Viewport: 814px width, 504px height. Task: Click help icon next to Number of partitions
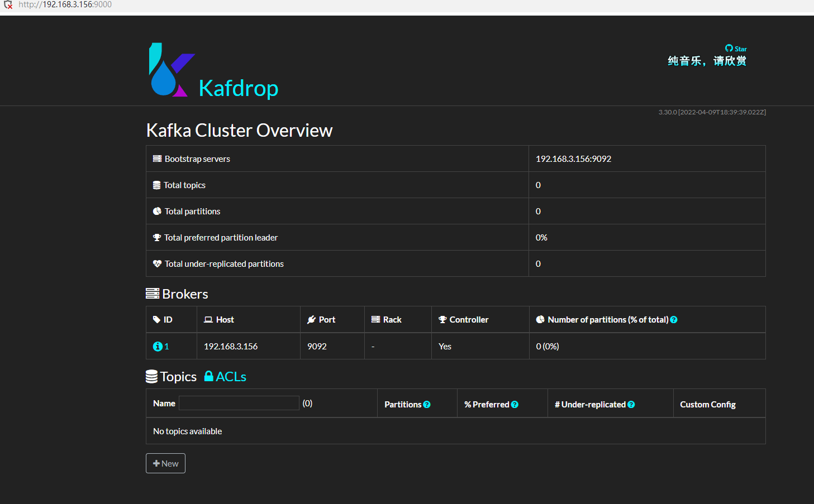(674, 320)
